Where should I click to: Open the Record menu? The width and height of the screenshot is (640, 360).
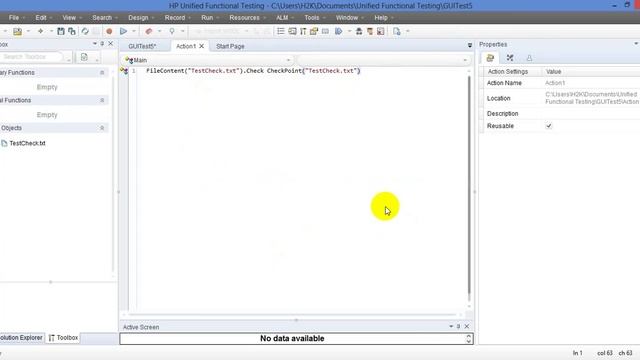pyautogui.click(x=175, y=18)
